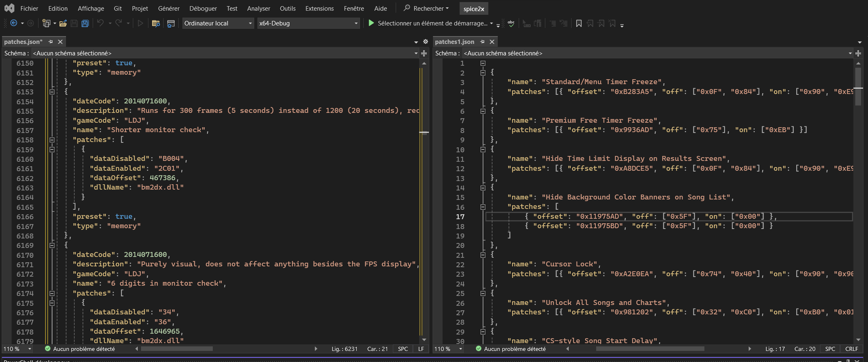Viewport: 868px width, 362px height.
Task: Click the green start debugging arrow
Action: pyautogui.click(x=371, y=23)
